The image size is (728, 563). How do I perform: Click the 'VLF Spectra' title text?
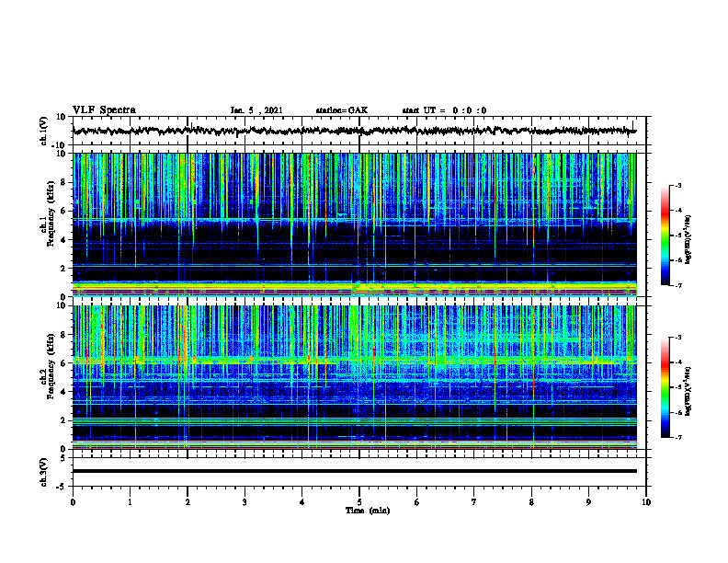coord(104,110)
